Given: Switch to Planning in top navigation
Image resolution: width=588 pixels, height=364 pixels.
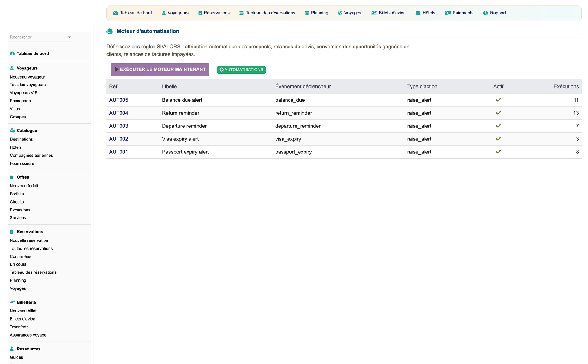Looking at the screenshot, I should (x=316, y=13).
